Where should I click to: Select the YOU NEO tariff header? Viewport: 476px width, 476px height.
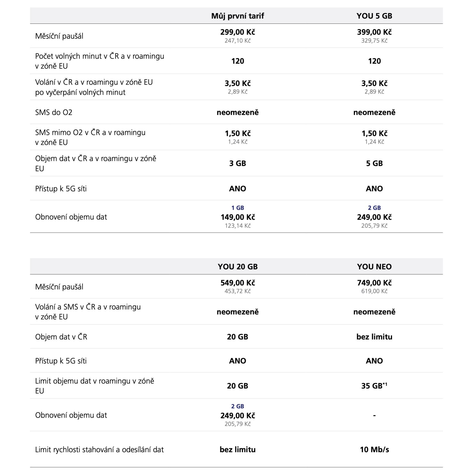tap(374, 267)
